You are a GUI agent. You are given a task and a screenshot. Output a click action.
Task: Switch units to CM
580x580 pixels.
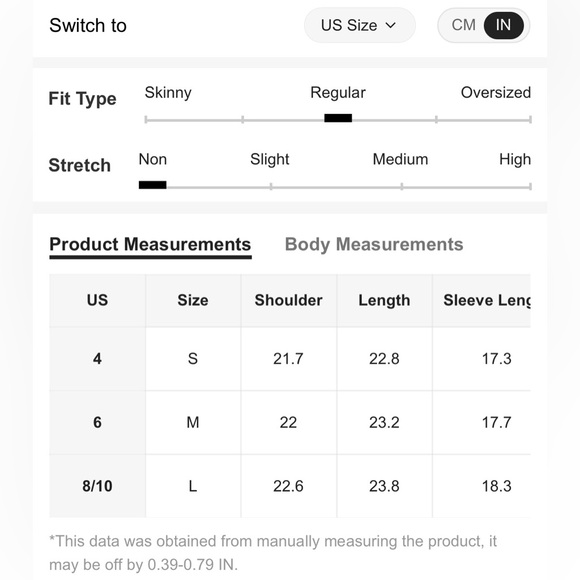[x=463, y=25]
